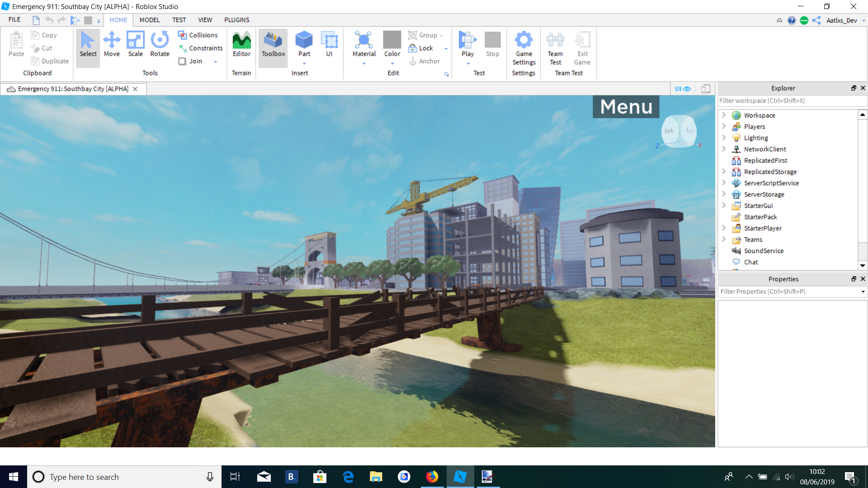868x488 pixels.
Task: Open Game Settings
Action: (524, 47)
